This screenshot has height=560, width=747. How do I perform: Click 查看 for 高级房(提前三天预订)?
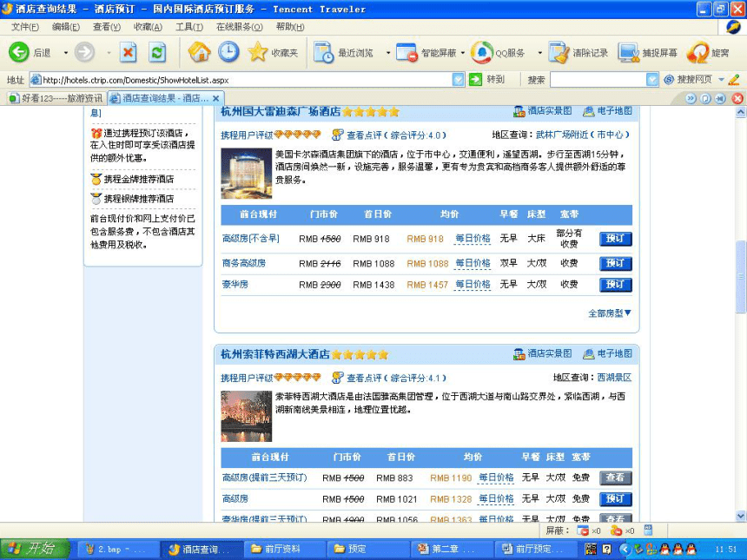[x=616, y=478]
